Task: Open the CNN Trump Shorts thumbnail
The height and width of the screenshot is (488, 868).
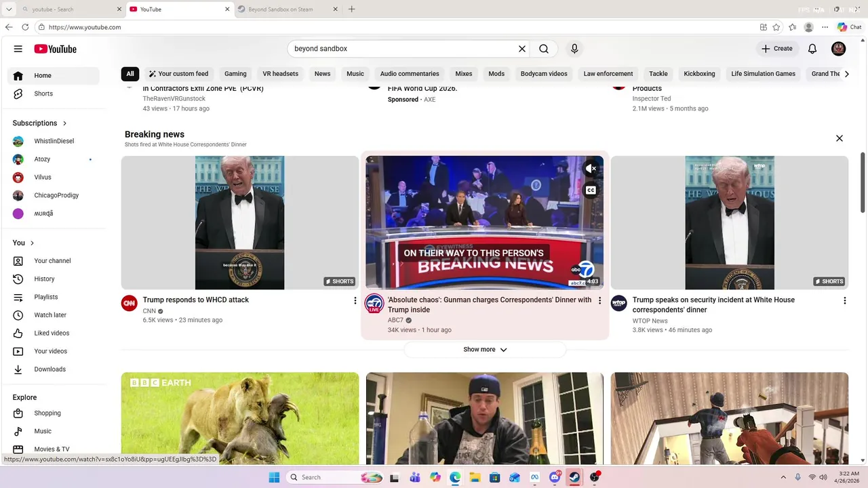Action: tap(240, 223)
